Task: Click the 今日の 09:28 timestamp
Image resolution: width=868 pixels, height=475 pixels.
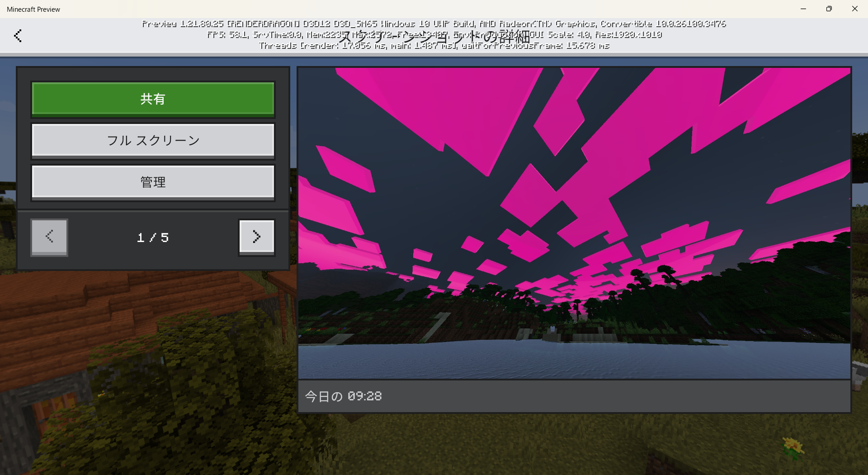Action: point(344,396)
